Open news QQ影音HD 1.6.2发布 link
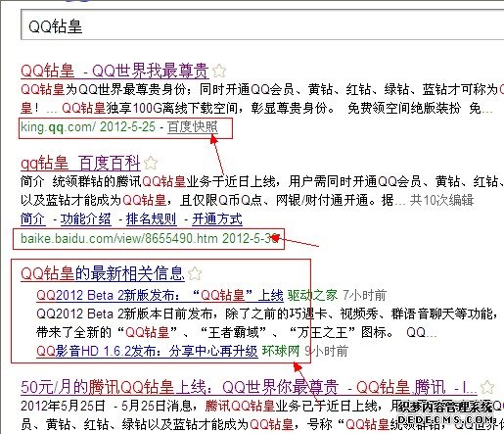This screenshot has width=504, height=434. [x=147, y=351]
